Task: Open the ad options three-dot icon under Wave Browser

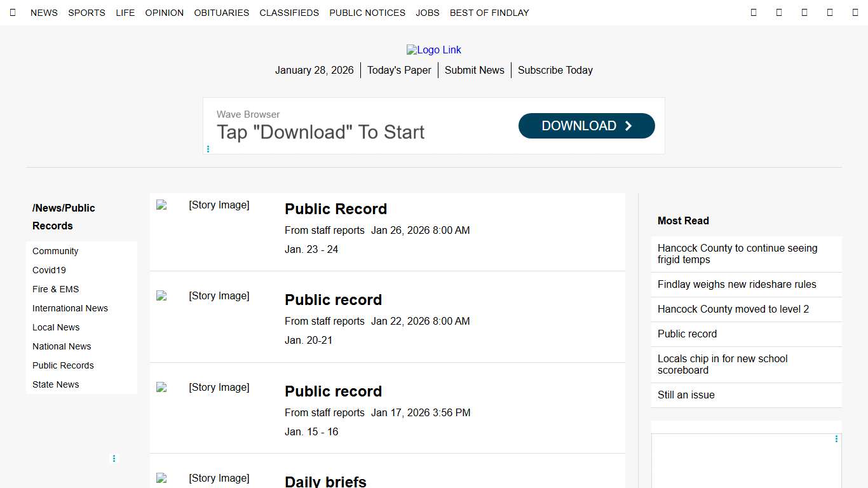Action: 208,149
